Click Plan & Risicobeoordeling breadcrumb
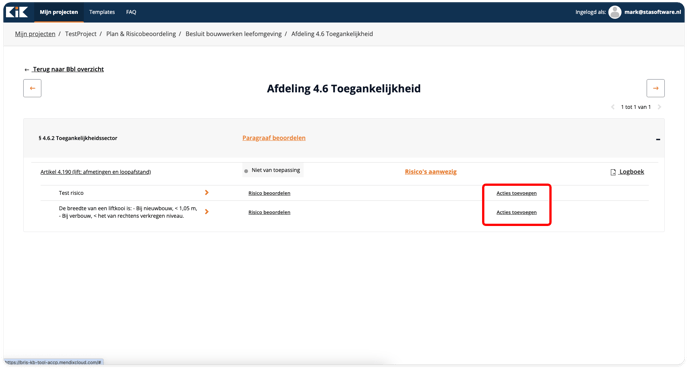 click(141, 34)
